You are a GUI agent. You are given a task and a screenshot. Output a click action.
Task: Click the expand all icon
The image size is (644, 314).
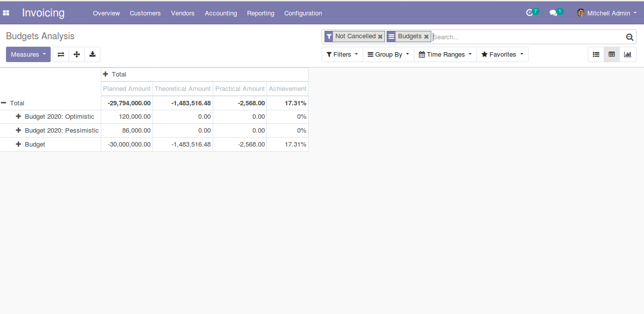click(77, 55)
